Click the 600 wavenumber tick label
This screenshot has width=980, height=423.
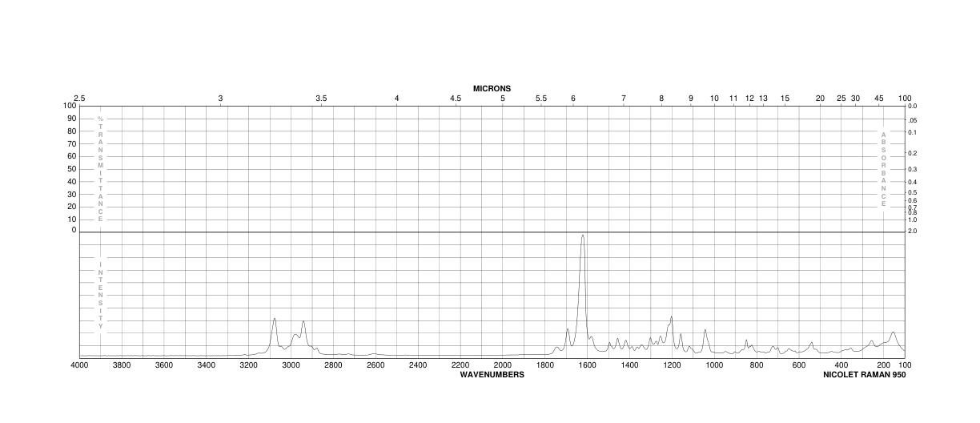[x=799, y=365]
